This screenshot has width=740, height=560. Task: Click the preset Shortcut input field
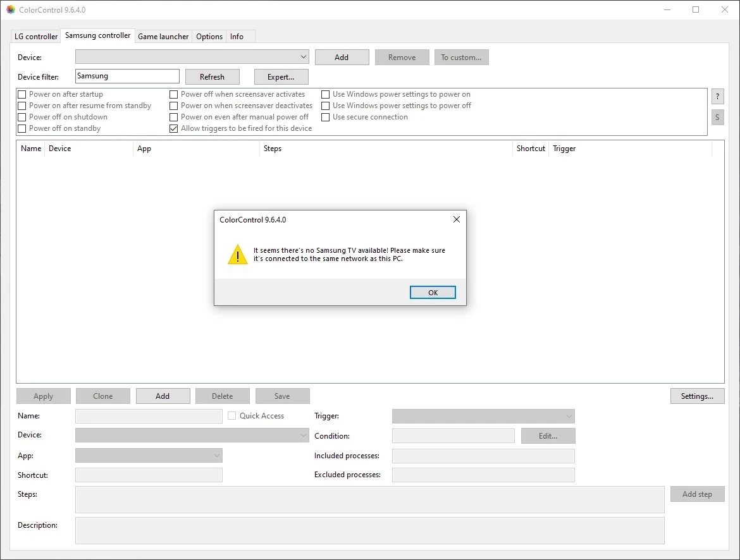click(x=149, y=475)
